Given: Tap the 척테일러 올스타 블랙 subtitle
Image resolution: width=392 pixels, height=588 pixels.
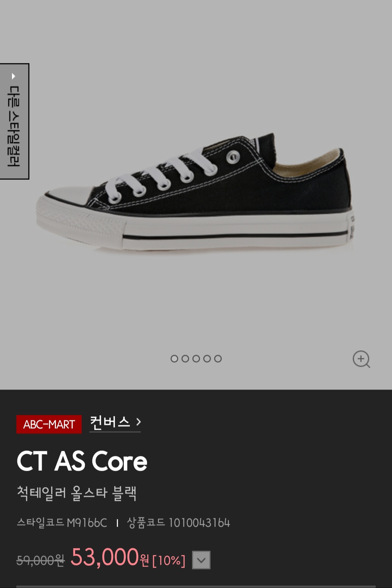Looking at the screenshot, I should point(77,493).
